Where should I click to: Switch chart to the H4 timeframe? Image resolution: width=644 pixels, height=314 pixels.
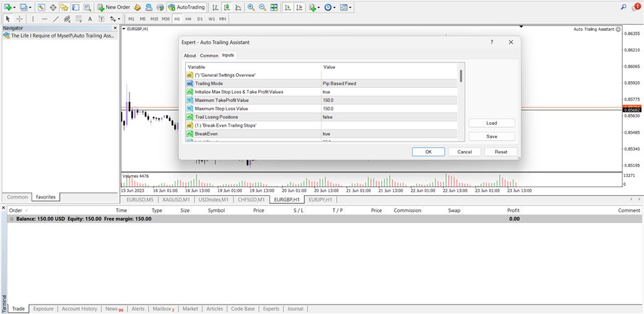(189, 19)
